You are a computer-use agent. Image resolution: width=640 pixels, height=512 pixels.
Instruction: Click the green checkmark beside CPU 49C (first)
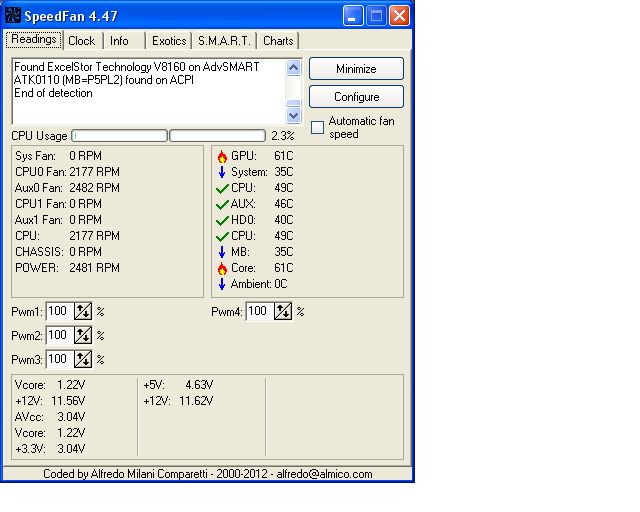click(x=222, y=189)
